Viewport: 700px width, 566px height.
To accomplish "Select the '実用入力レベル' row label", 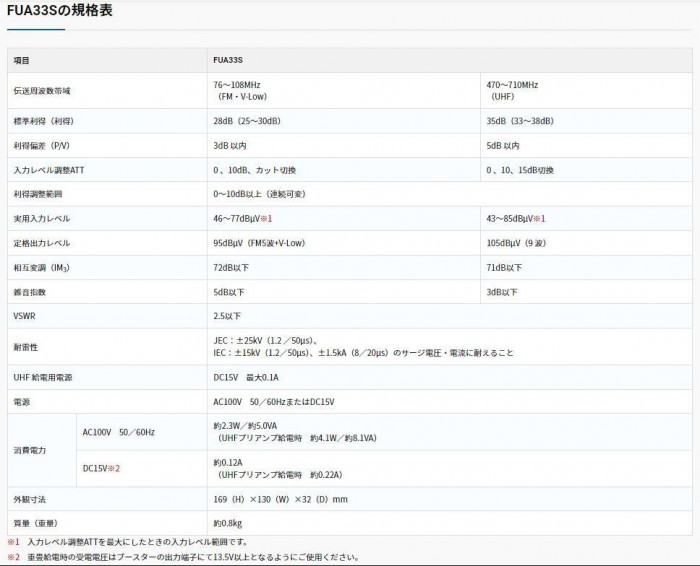I will tap(42, 219).
